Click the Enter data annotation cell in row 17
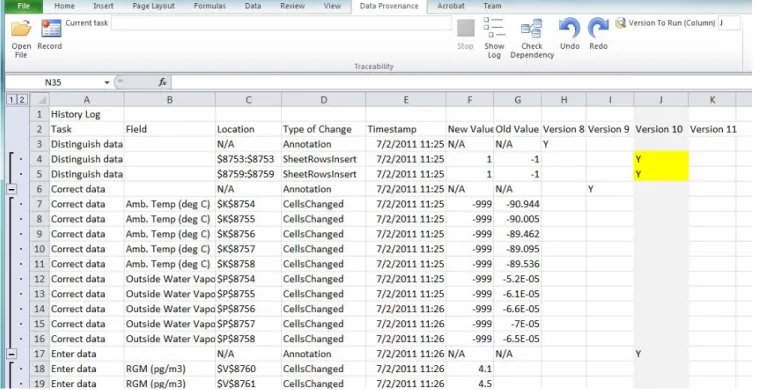The height and width of the screenshot is (390, 758). click(87, 354)
